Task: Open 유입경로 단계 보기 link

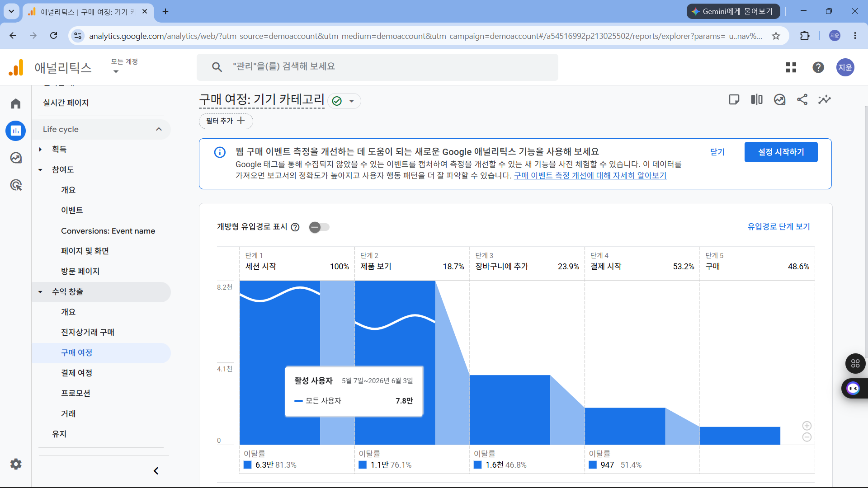Action: click(778, 227)
